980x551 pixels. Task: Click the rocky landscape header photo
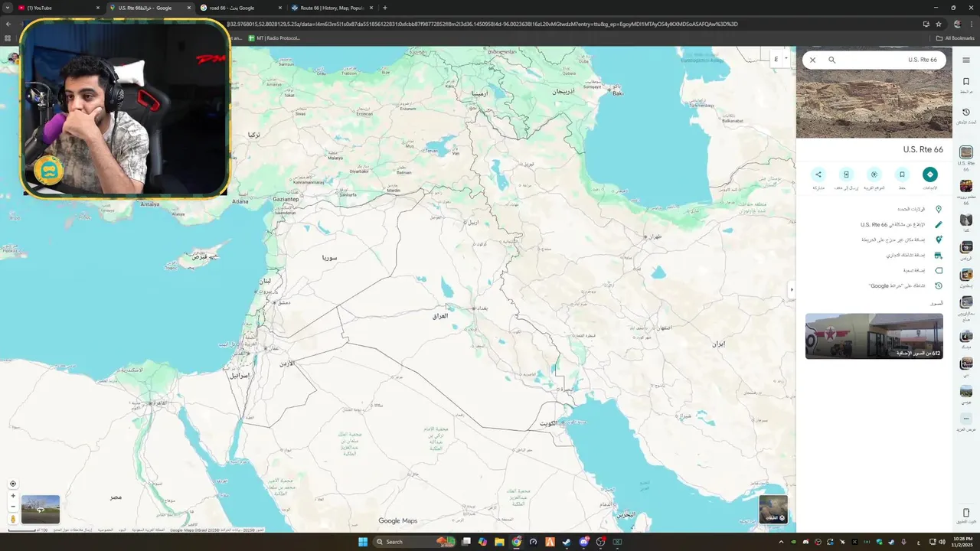click(x=874, y=105)
